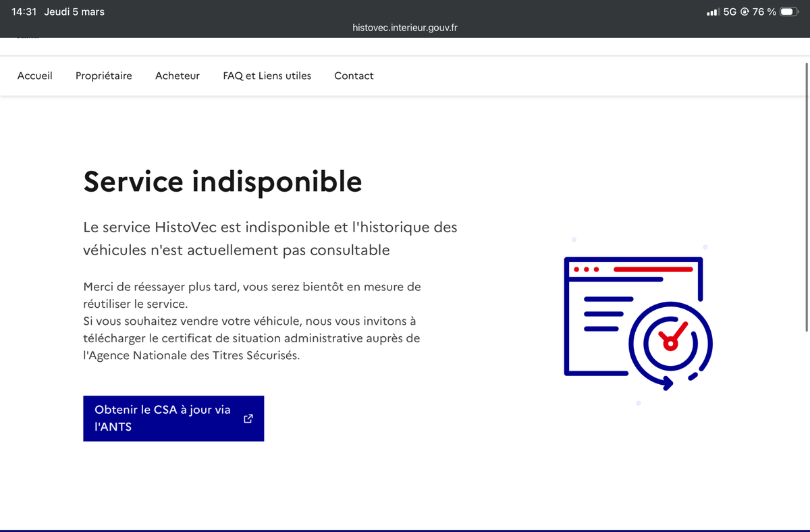Tap the cellular signal strength bars
This screenshot has width=810, height=532.
point(712,12)
